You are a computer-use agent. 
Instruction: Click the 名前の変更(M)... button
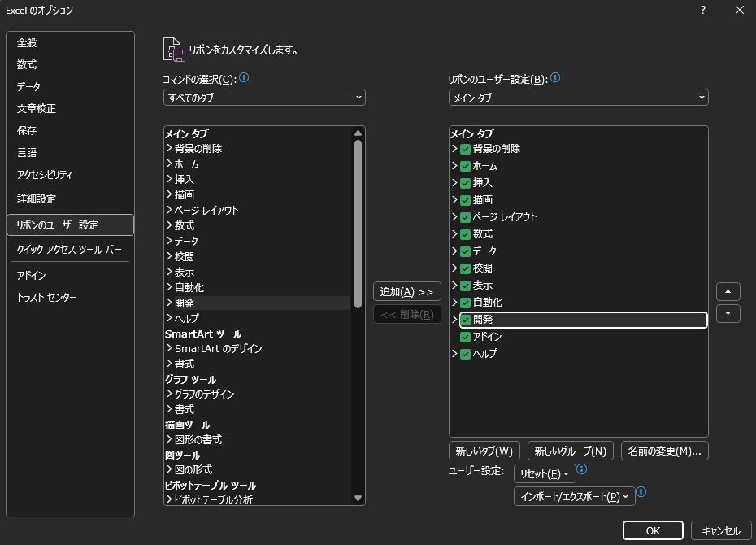click(x=665, y=451)
